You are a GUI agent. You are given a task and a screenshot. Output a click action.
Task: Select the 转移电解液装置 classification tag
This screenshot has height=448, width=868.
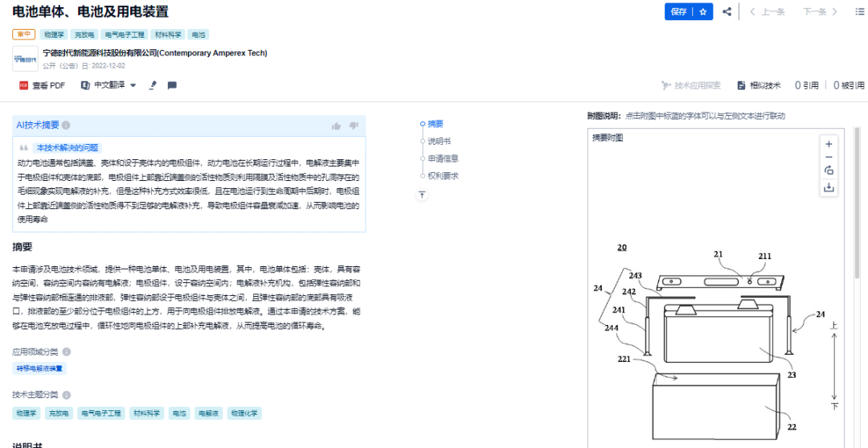(39, 368)
